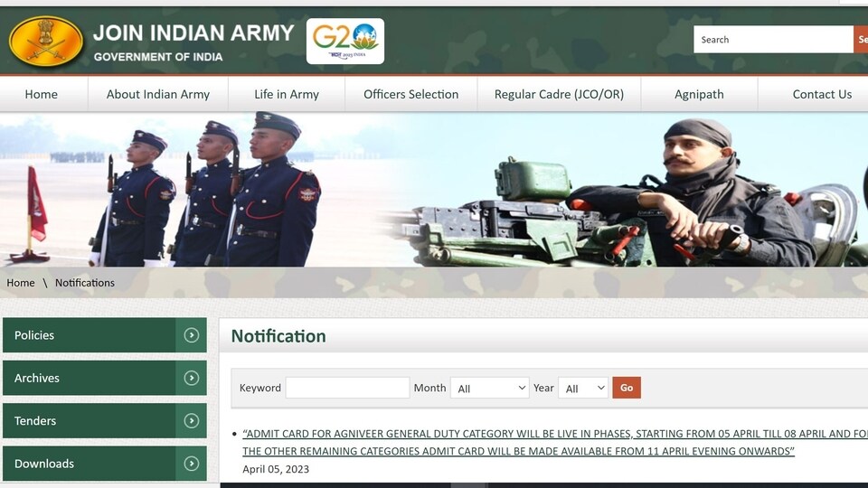Open Regular Cadre (JCO/OR) menu
868x488 pixels.
tap(559, 94)
